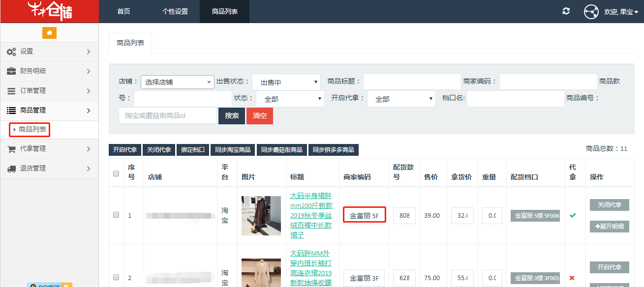Click the +展开明细 button in row 1
644x287 pixels.
coord(609,227)
